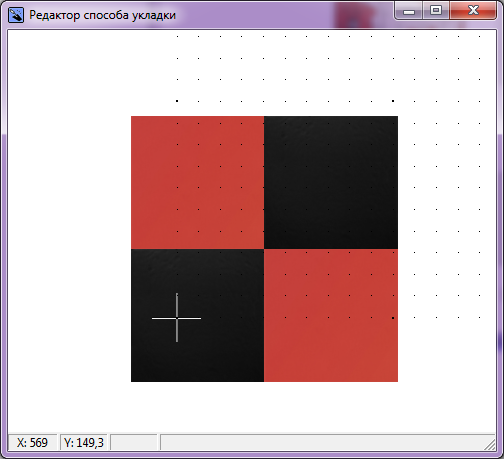Screen dimensions: 504x459
Task: Close the laying method editor window
Action: [x=473, y=11]
